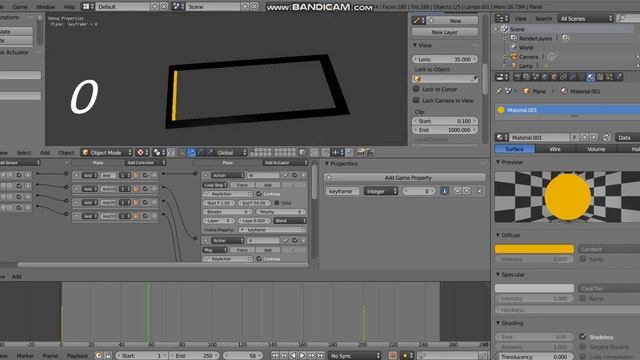Toggle the 3D manipulator widget icon
640x360 pixels.
click(182, 153)
